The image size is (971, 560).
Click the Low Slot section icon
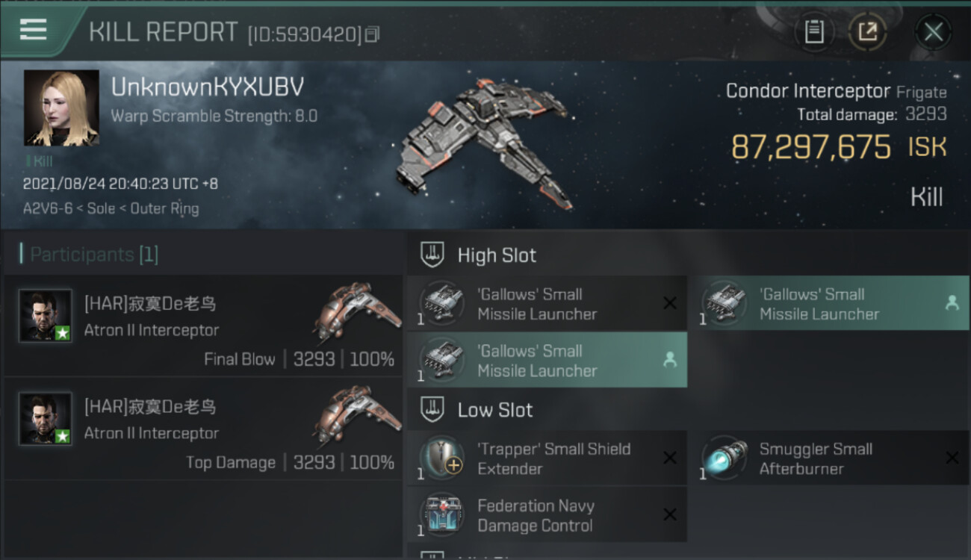431,409
